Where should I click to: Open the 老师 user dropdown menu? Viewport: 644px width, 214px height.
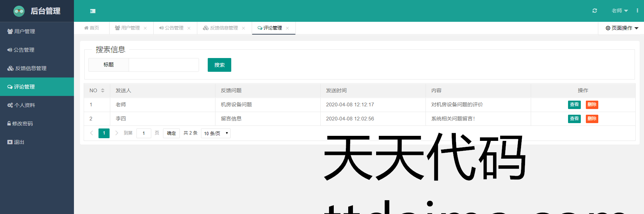tap(619, 11)
